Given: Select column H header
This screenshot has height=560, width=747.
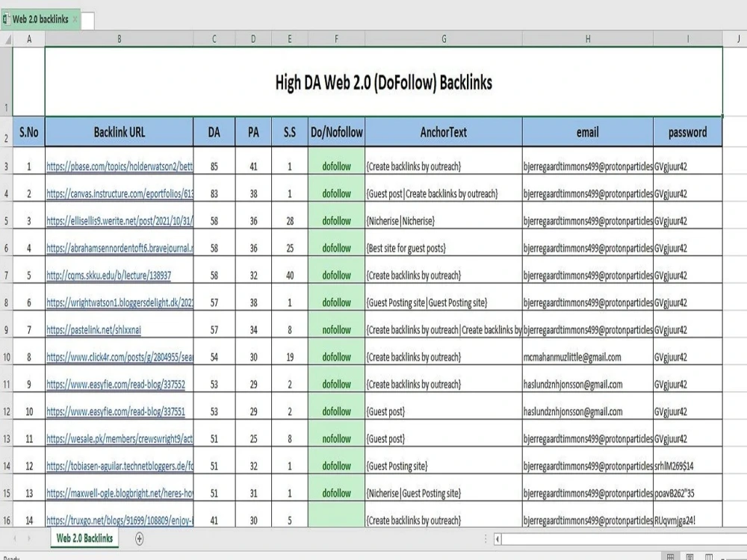Looking at the screenshot, I should (587, 39).
